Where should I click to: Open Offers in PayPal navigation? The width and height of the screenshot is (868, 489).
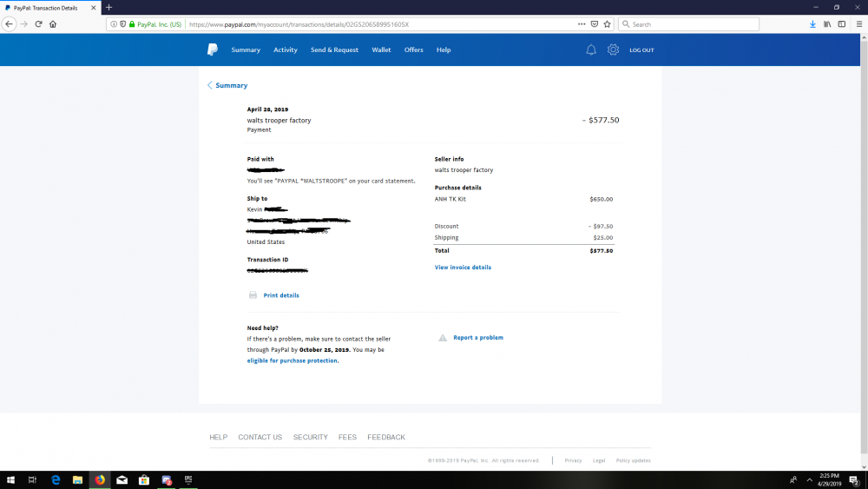[413, 50]
